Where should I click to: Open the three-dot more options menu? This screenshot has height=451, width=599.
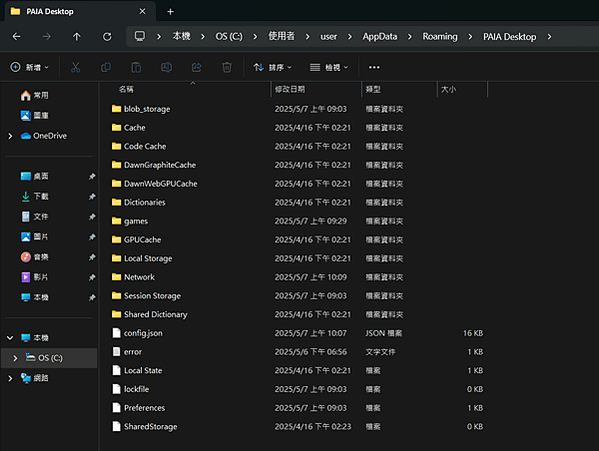point(374,68)
